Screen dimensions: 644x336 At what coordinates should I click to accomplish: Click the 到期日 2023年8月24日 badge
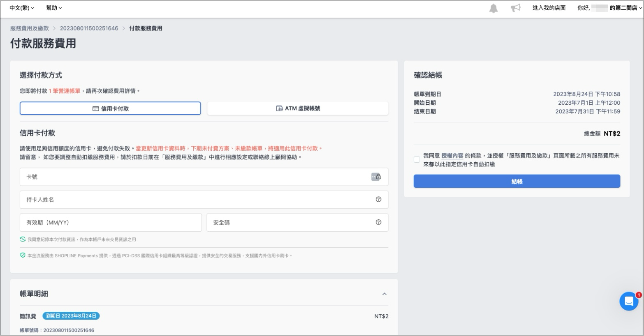[71, 316]
